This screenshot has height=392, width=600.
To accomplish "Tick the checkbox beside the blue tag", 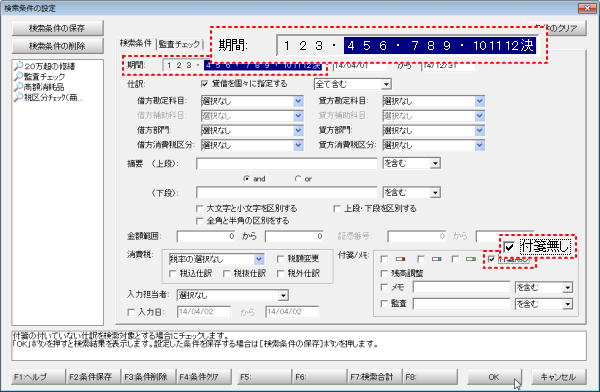I will pyautogui.click(x=420, y=259).
